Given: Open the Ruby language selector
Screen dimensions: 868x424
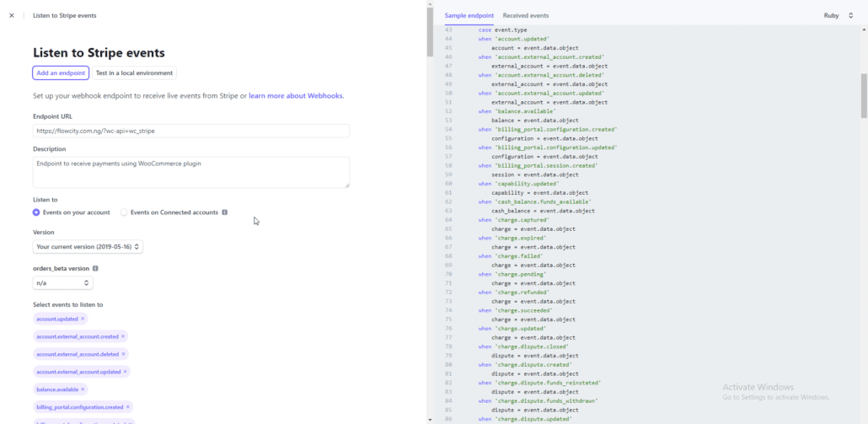Looking at the screenshot, I should pos(839,15).
